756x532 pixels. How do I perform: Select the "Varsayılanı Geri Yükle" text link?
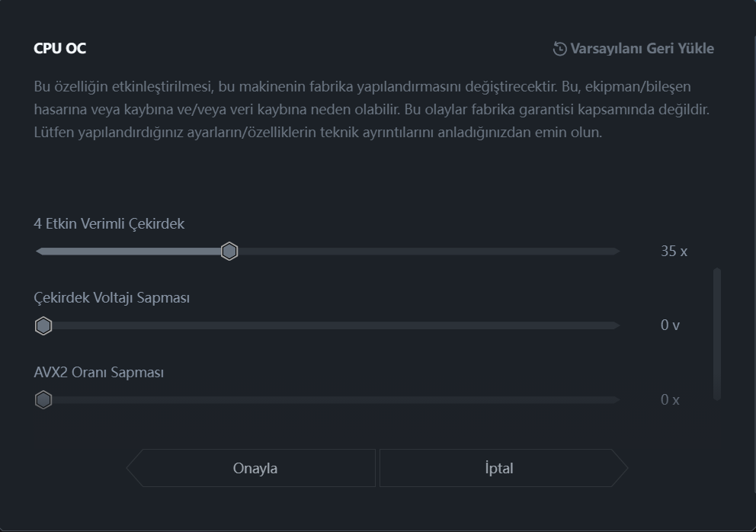(642, 49)
